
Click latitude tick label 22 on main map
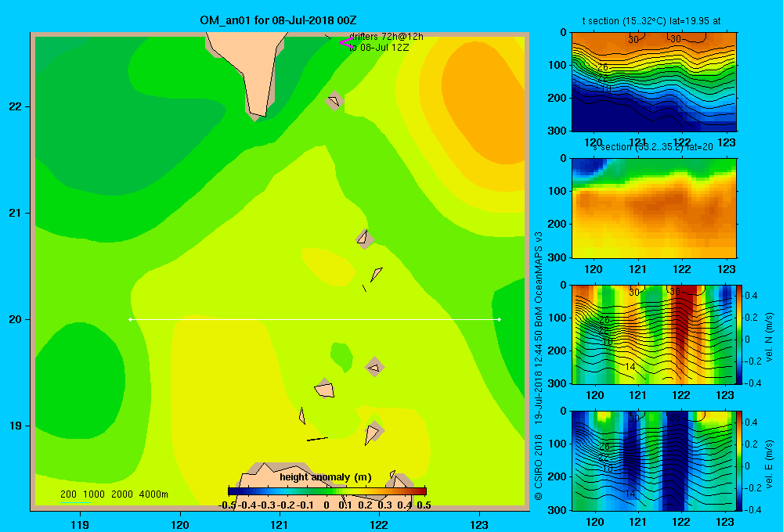[x=15, y=106]
